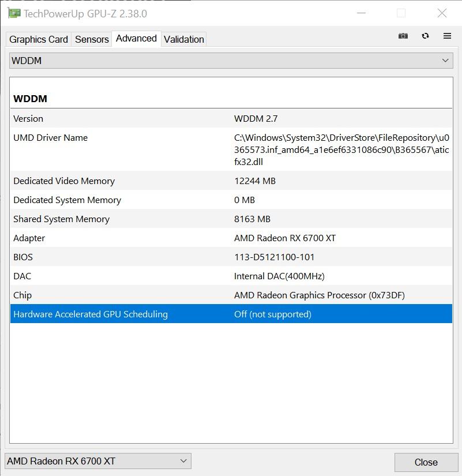Click the bold WDDM section heading

coord(30,99)
